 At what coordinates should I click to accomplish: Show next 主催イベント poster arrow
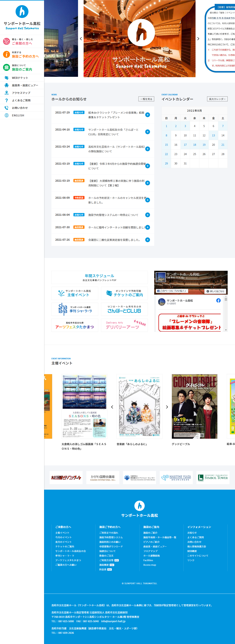[x=167, y=407]
